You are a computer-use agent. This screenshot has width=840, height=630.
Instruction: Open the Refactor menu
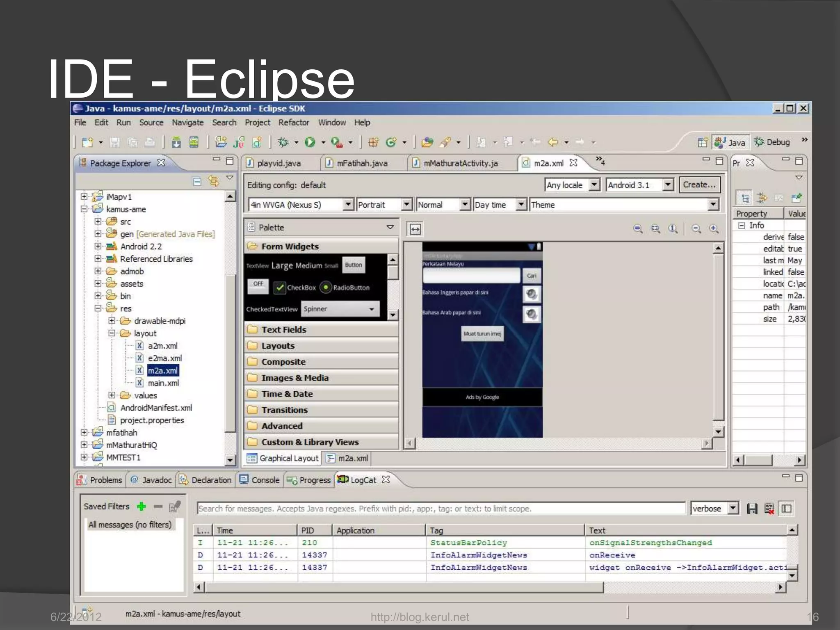294,122
